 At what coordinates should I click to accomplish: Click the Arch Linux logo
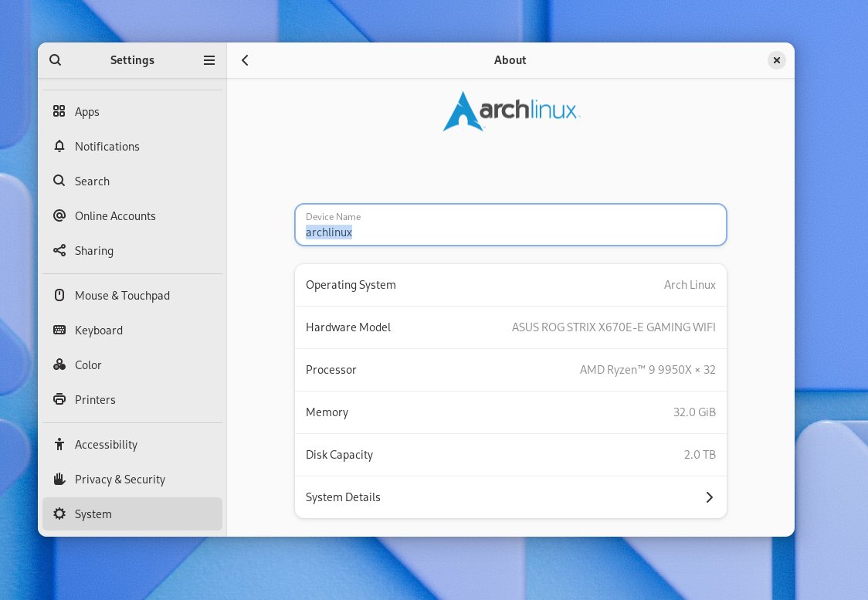[x=511, y=111]
